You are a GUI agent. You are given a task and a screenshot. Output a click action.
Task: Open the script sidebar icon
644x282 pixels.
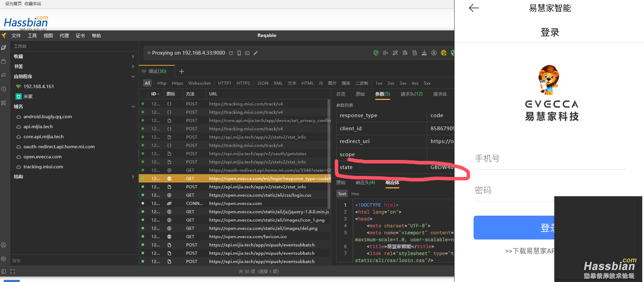coord(3,75)
